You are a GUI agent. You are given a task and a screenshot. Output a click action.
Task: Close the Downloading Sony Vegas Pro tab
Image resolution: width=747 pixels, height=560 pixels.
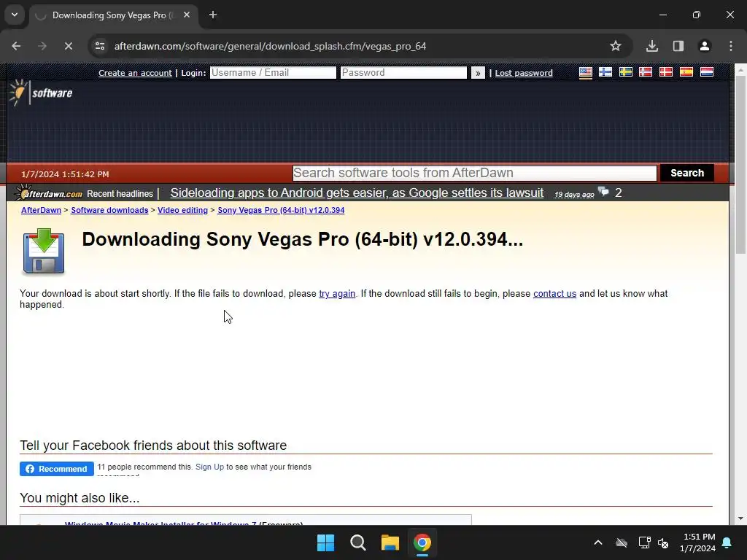point(187,15)
